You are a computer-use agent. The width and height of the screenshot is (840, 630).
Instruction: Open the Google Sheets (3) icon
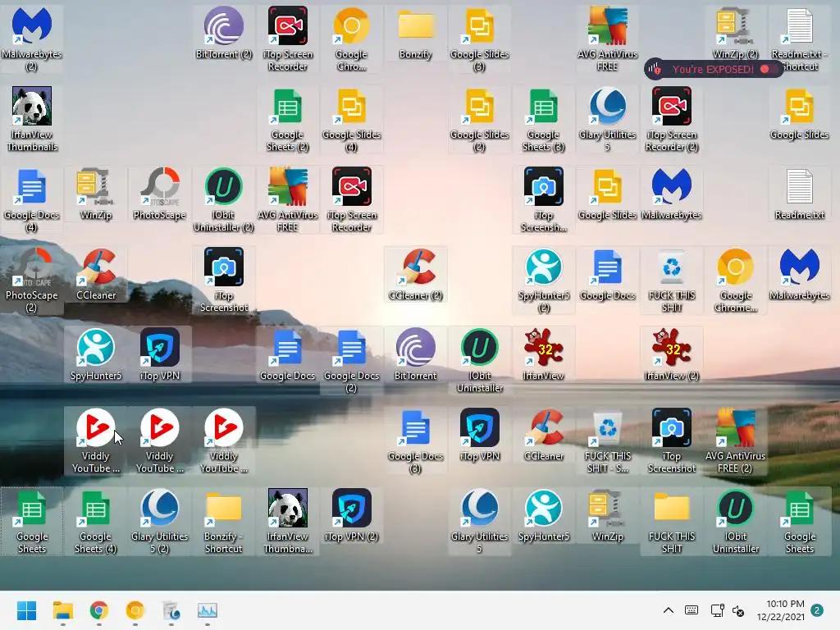[x=543, y=119]
